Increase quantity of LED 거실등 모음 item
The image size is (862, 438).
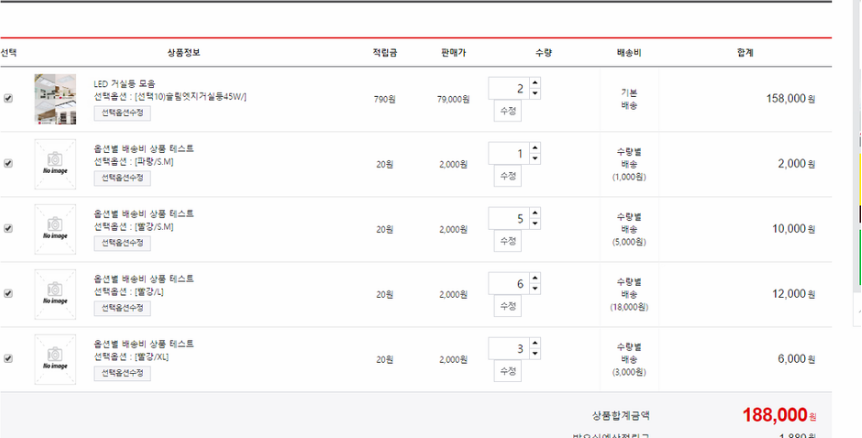(535, 84)
